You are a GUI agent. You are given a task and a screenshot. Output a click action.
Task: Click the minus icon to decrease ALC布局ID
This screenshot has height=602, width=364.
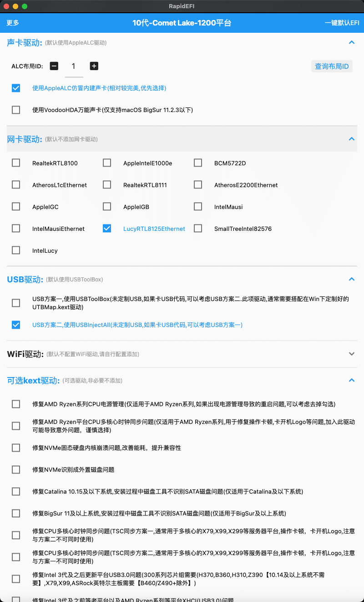(54, 66)
